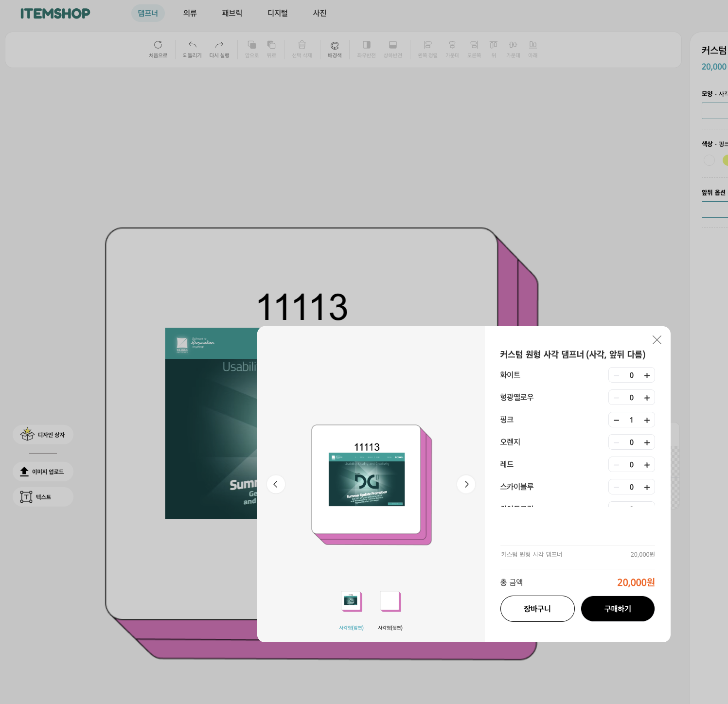
Task: Select the 사각형(뒷면) thumbnail
Action: coord(390,603)
